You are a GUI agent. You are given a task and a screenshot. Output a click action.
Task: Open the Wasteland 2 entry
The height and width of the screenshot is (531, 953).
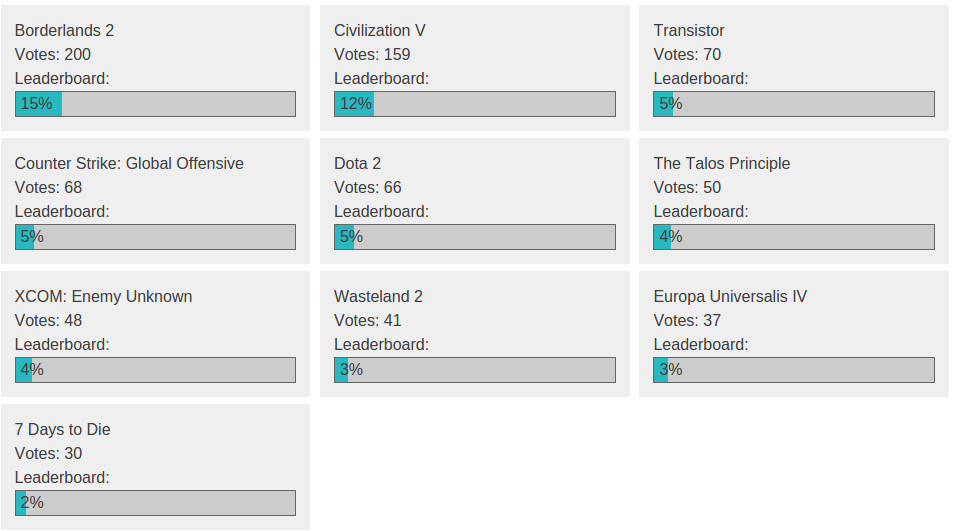tap(378, 296)
